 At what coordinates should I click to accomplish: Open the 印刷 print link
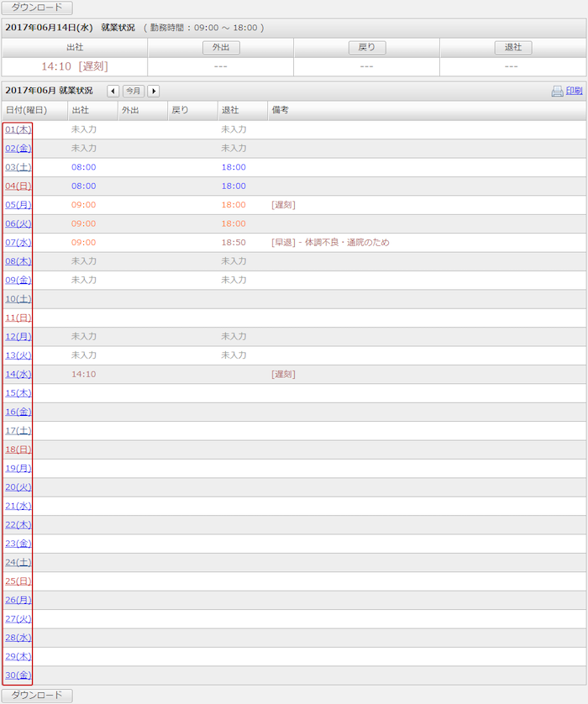574,91
